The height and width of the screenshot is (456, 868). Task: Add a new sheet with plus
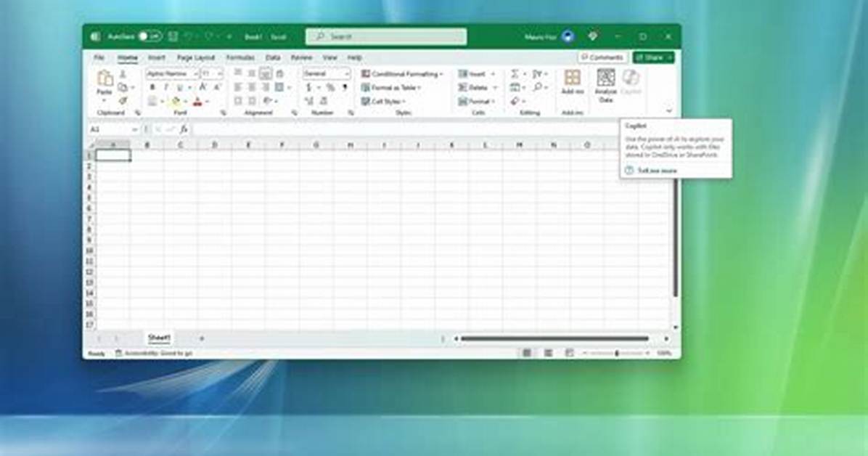pos(202,338)
